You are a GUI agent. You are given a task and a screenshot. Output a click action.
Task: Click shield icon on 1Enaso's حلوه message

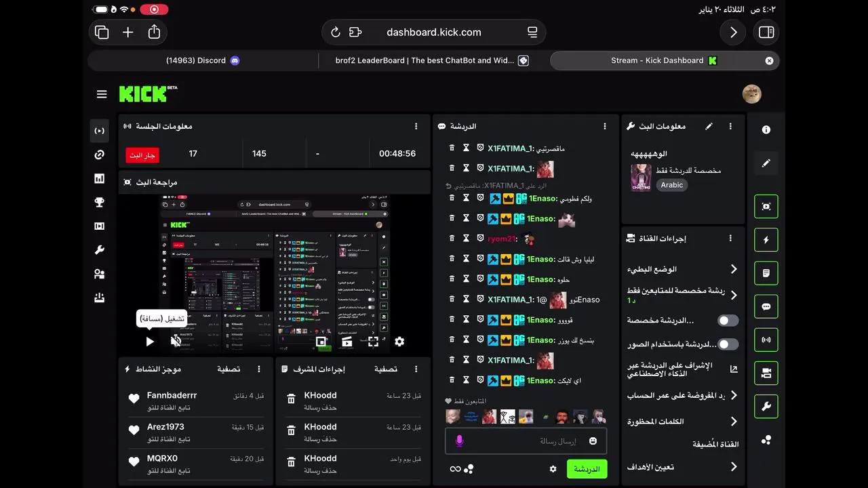pyautogui.click(x=479, y=279)
